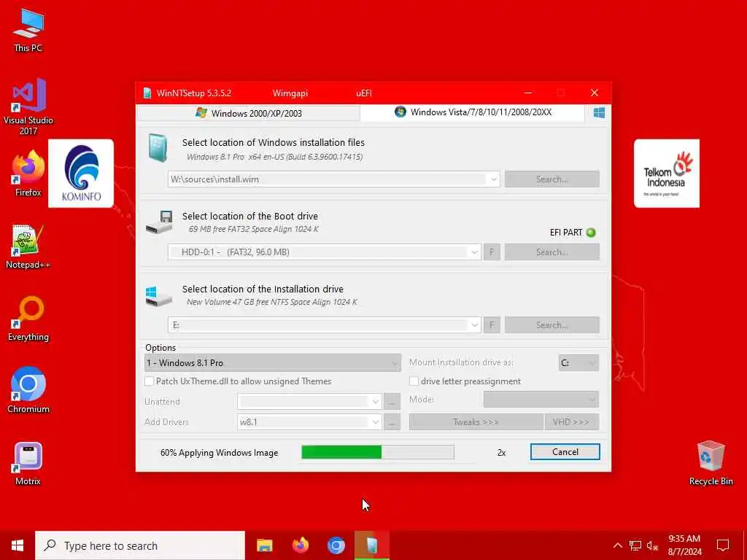Open Notepad++ desktop shortcut
The width and height of the screenshot is (747, 560).
click(x=28, y=246)
